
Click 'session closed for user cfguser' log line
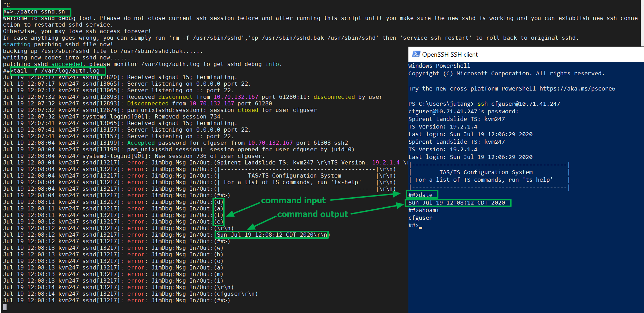tap(160, 110)
